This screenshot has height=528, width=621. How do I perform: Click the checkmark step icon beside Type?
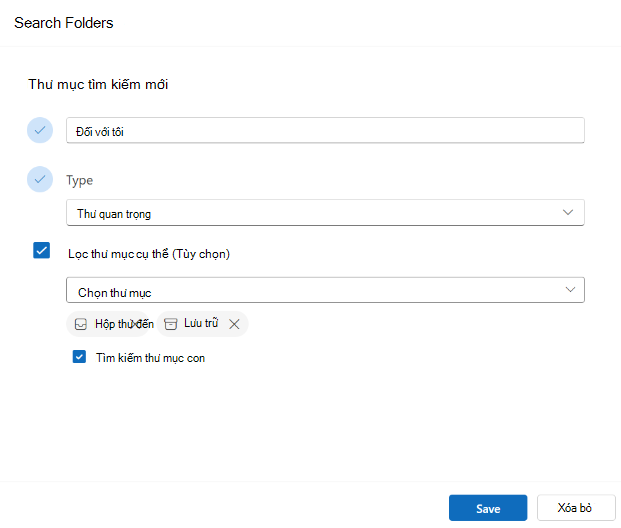point(40,179)
